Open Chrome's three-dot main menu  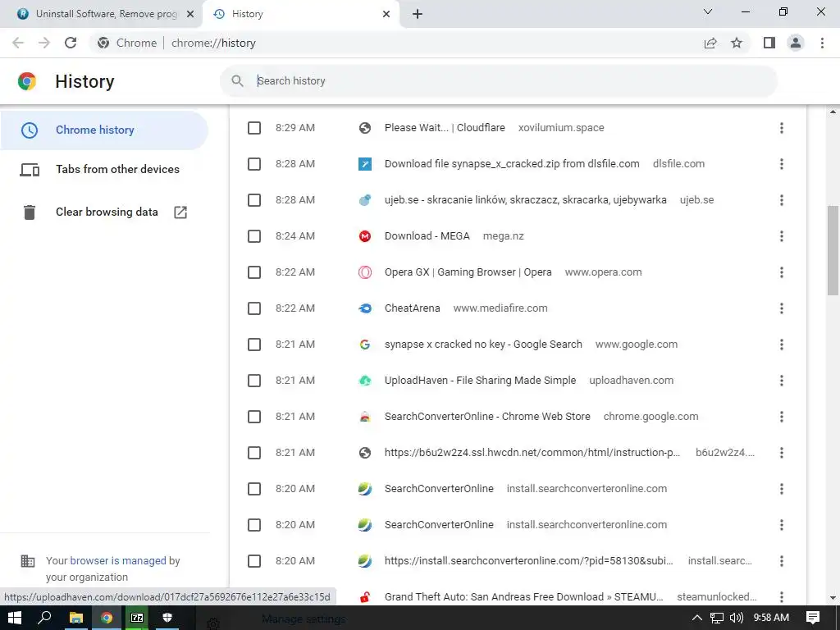point(822,43)
